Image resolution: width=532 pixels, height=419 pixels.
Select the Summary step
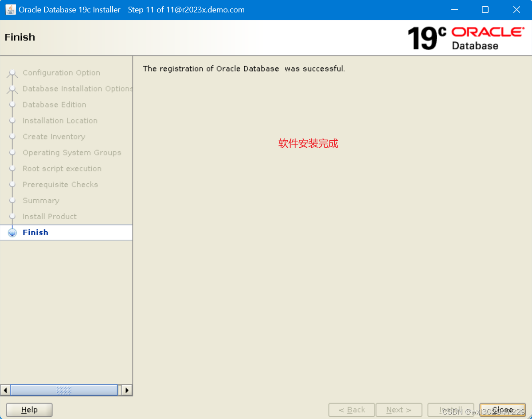(41, 201)
